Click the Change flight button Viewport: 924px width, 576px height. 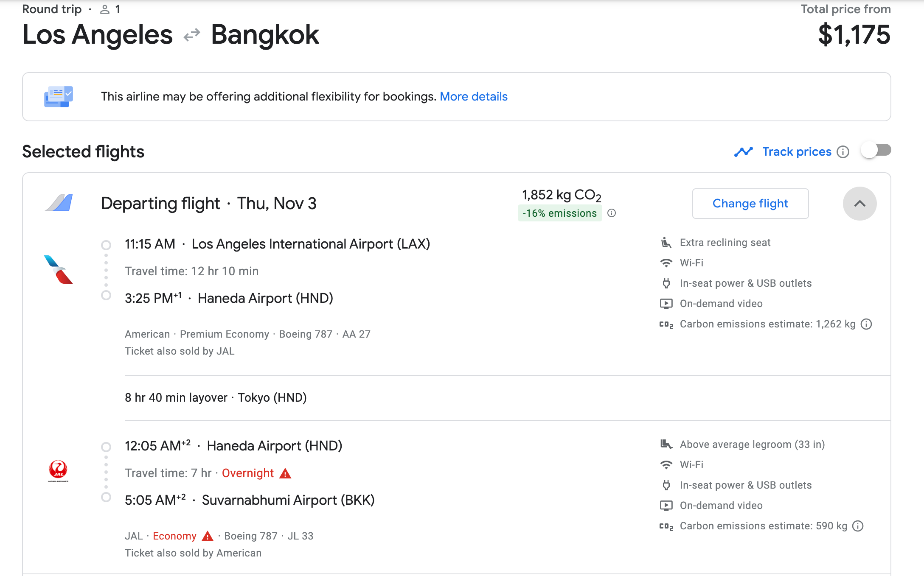(750, 204)
